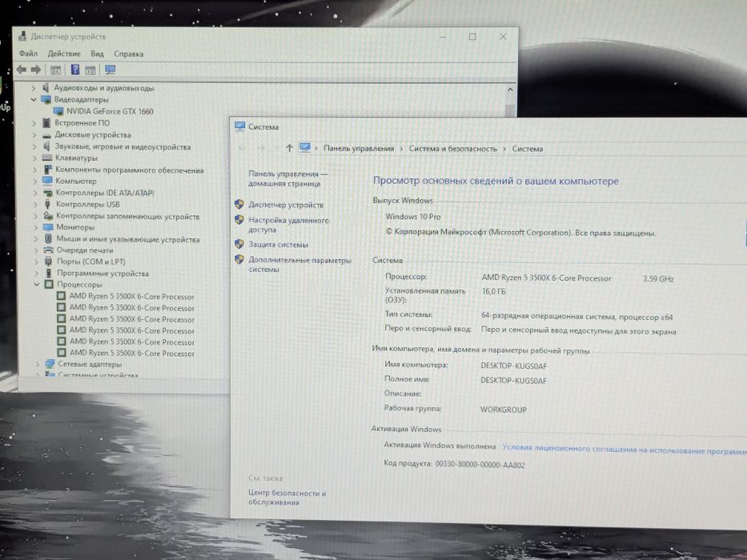Click the Windows 10 Pro edition text

pyautogui.click(x=413, y=217)
